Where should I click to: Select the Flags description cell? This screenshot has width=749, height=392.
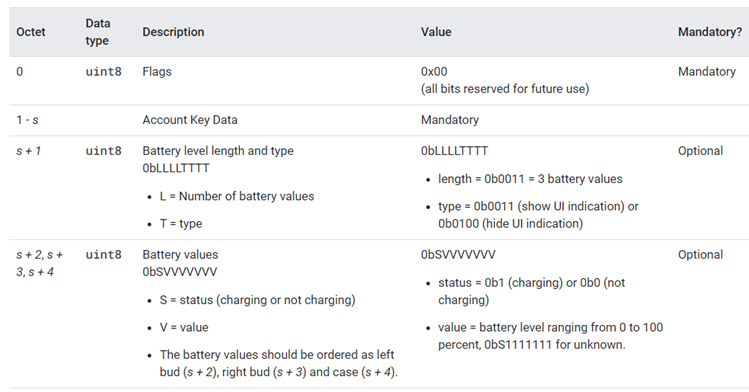pyautogui.click(x=157, y=72)
